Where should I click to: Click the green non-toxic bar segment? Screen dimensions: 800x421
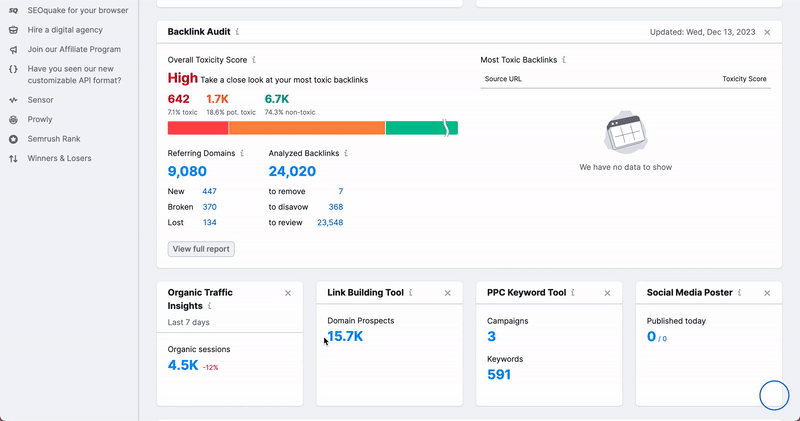[421, 128]
